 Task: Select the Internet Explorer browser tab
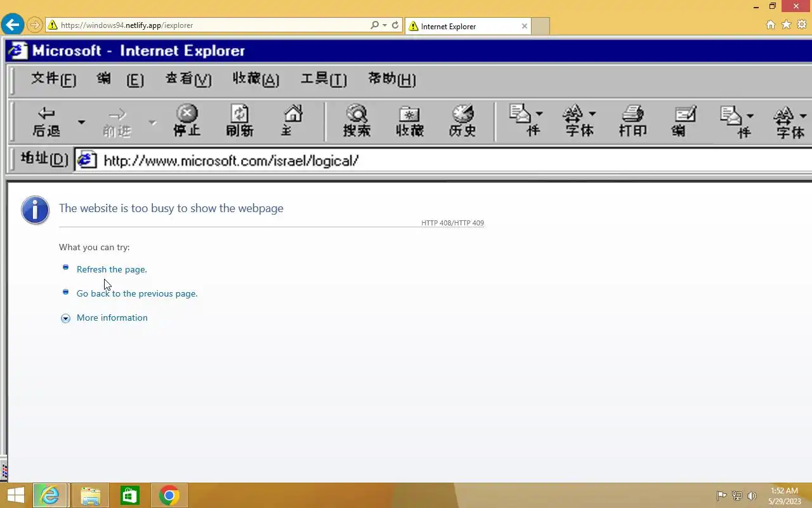(468, 26)
